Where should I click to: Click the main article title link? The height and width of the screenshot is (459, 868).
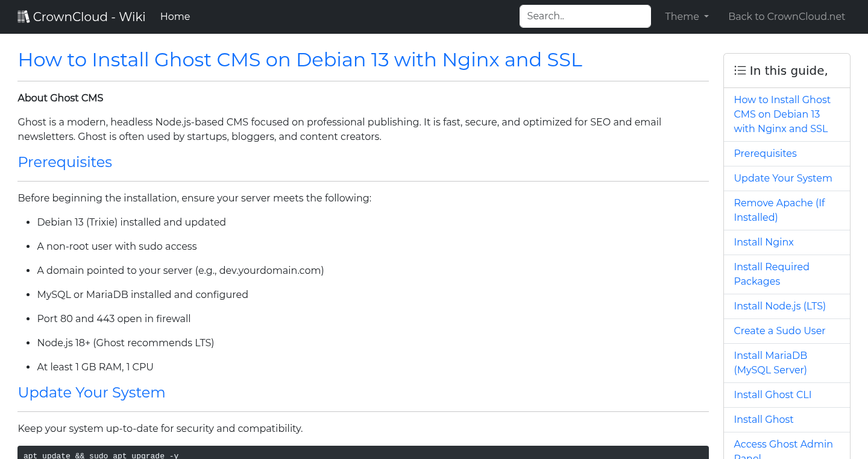(x=300, y=60)
